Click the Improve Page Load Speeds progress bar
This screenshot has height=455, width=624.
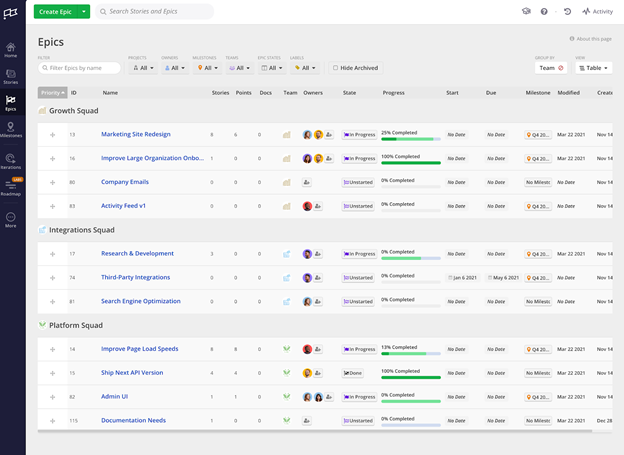(411, 353)
